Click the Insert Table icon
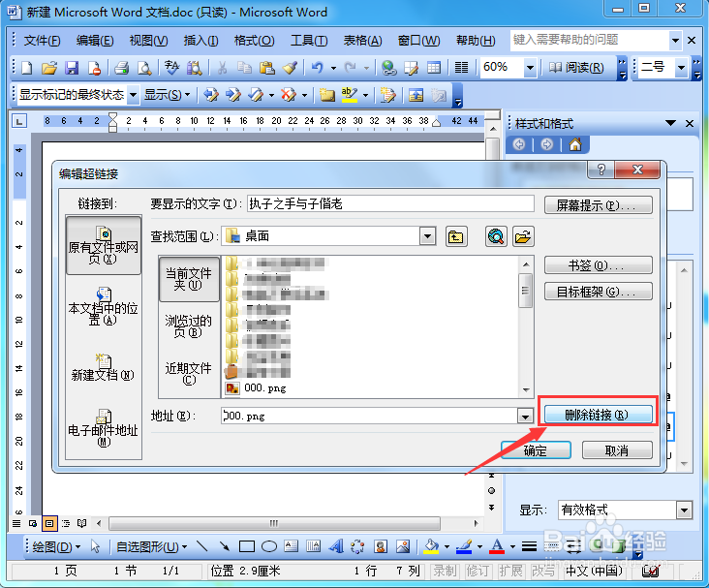 (x=434, y=68)
